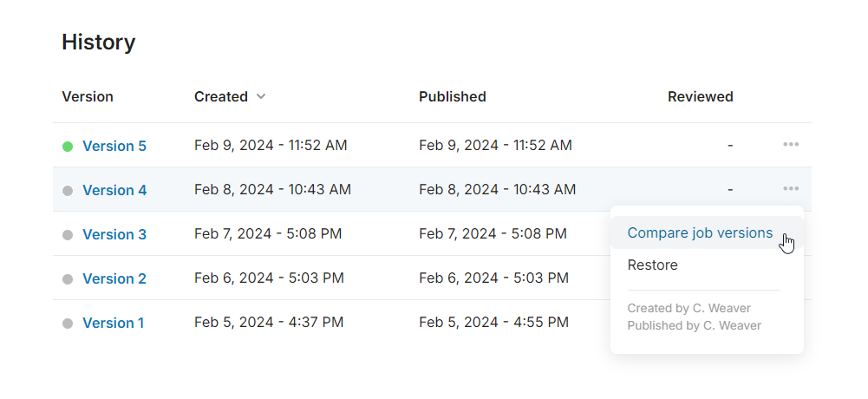Click the gray status dot beside Version 2

68,279
